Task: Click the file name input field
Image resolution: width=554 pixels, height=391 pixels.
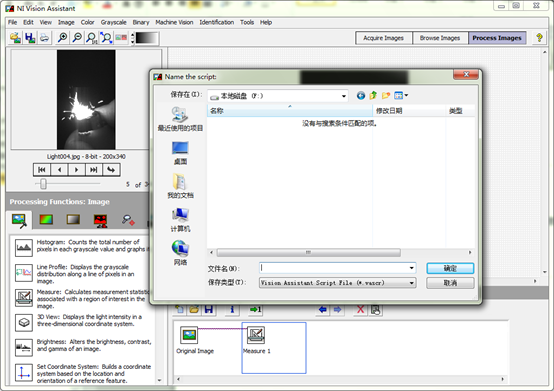Action: tap(334, 268)
